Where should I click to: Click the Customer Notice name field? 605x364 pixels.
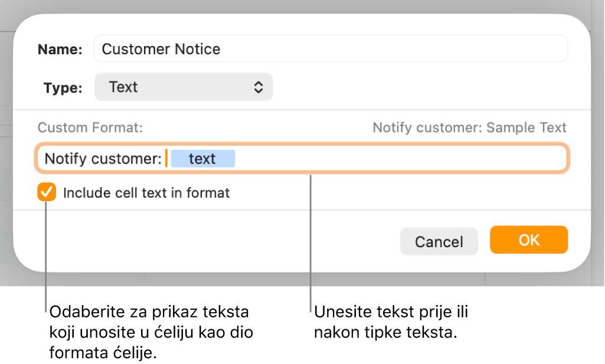tap(331, 49)
